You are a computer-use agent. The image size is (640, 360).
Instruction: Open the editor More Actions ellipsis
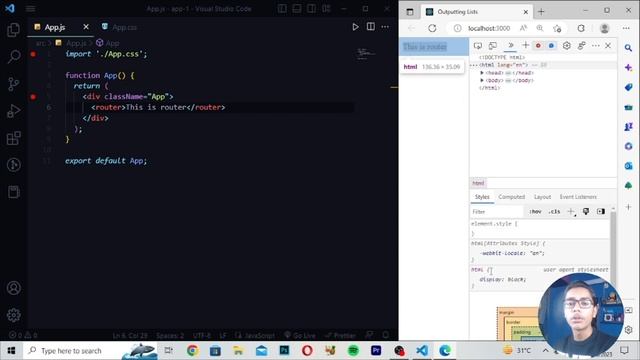385,27
